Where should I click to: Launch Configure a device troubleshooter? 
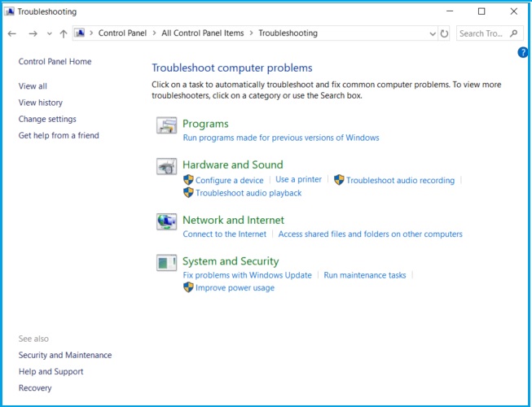coord(230,180)
